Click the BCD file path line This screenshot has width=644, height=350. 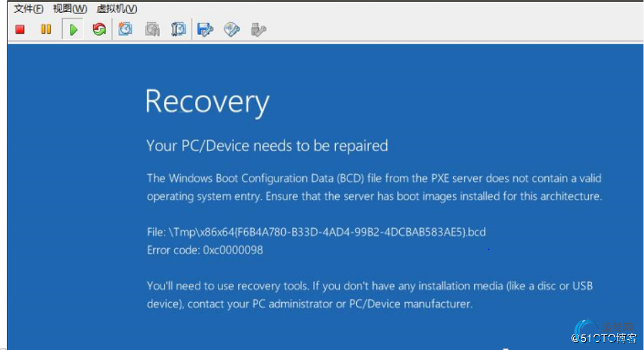(316, 232)
